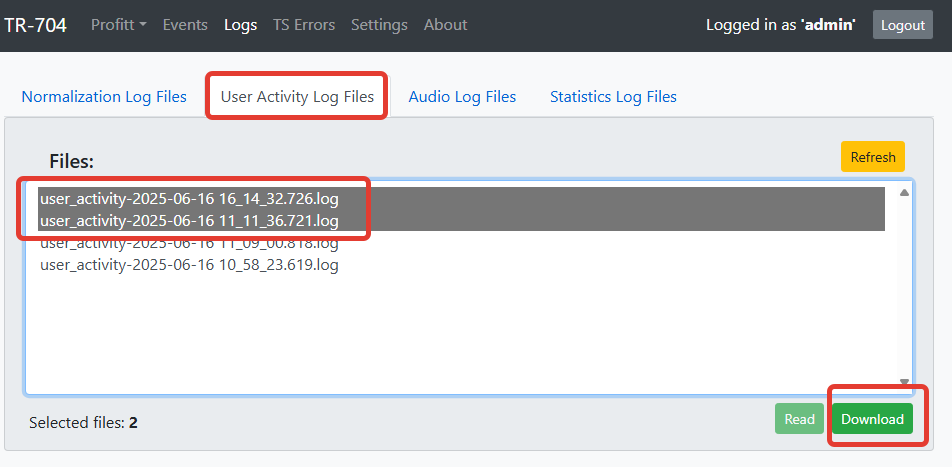Open the Statistics Log Files tab
Viewport: 952px width, 467px height.
pyautogui.click(x=613, y=97)
